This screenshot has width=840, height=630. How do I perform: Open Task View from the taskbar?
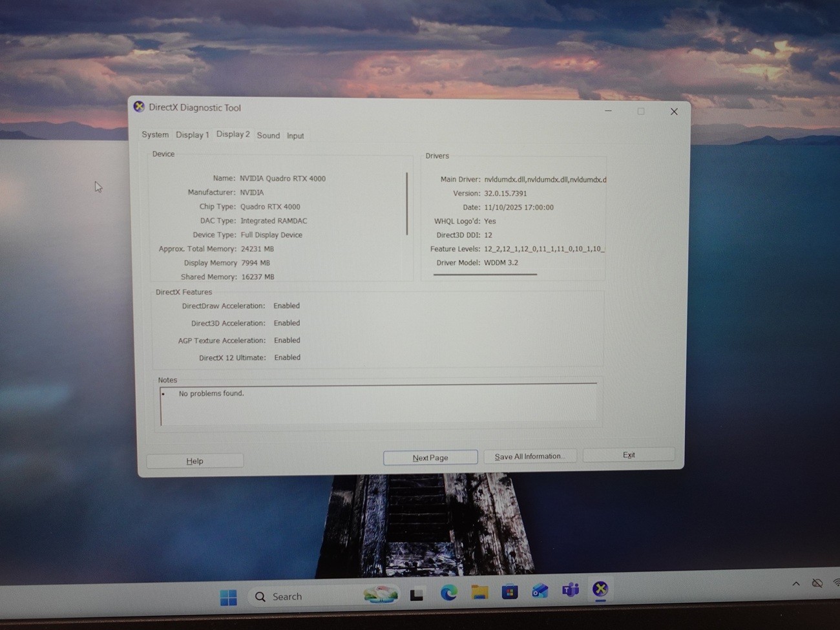[x=417, y=594]
